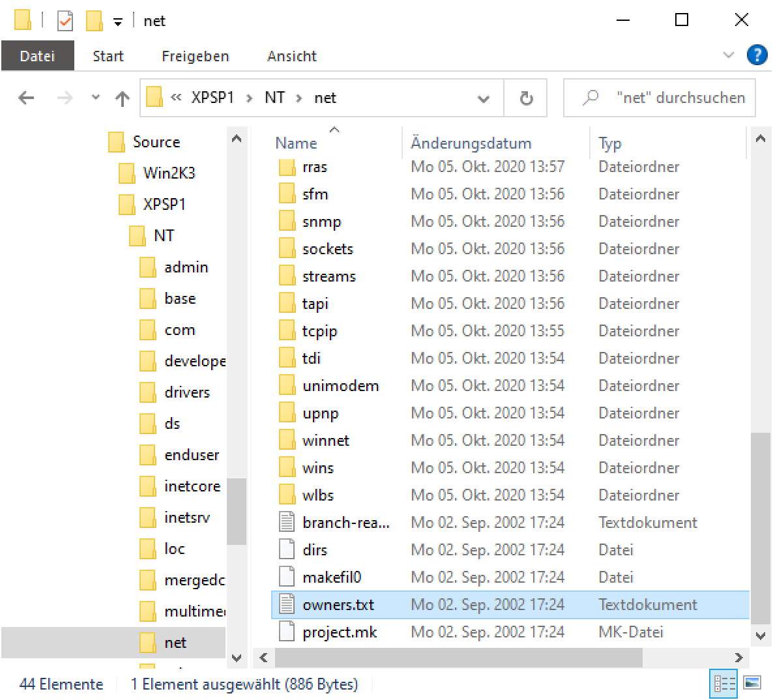
Task: Refresh the net folder view
Action: click(525, 98)
